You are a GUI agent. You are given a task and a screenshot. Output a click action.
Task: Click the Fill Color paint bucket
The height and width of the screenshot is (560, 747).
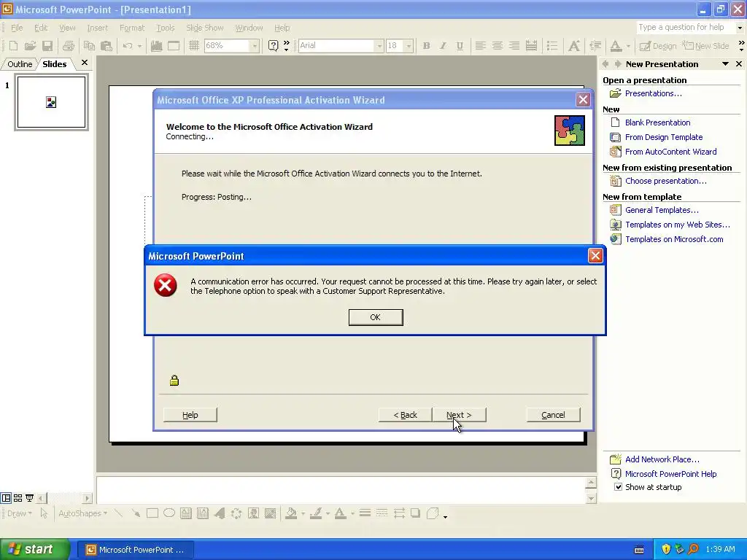(290, 513)
